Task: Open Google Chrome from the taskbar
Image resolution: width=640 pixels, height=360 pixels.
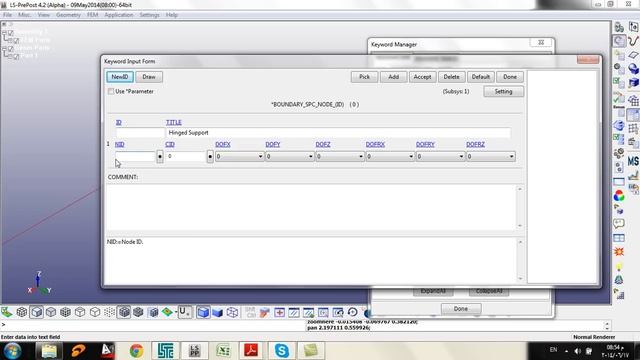Action: (136, 351)
